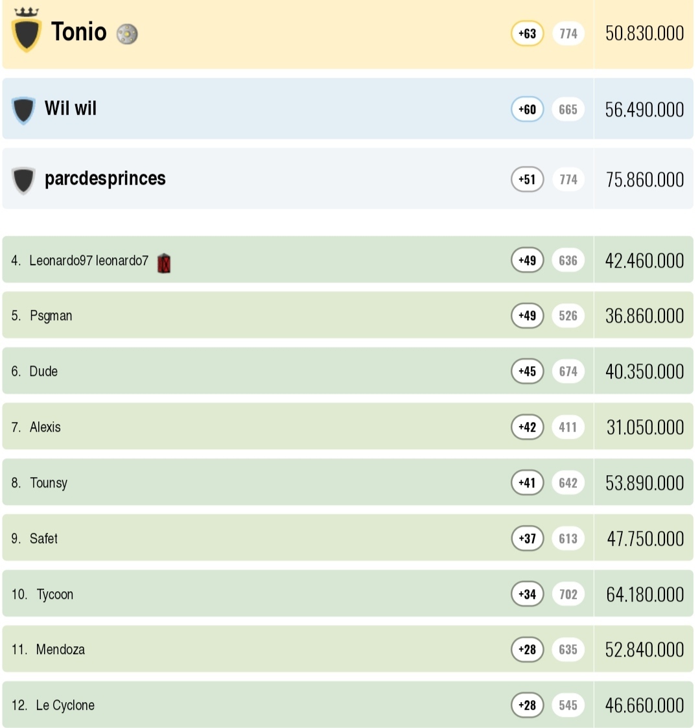Click the silver medal badge beside Tonio
This screenshot has height=728, width=700.
pos(127,34)
